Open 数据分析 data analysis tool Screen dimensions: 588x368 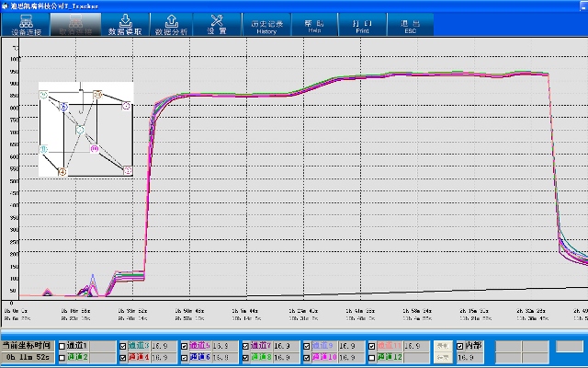click(170, 24)
